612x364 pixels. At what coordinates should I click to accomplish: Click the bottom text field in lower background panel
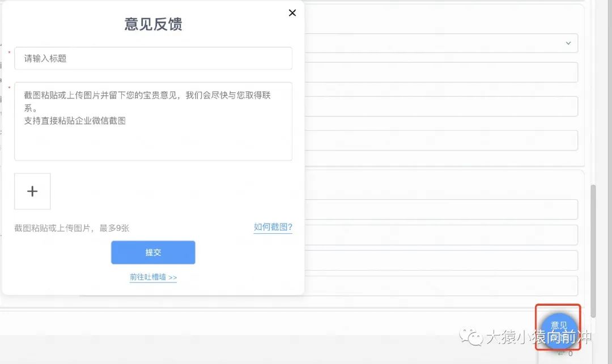[441, 286]
